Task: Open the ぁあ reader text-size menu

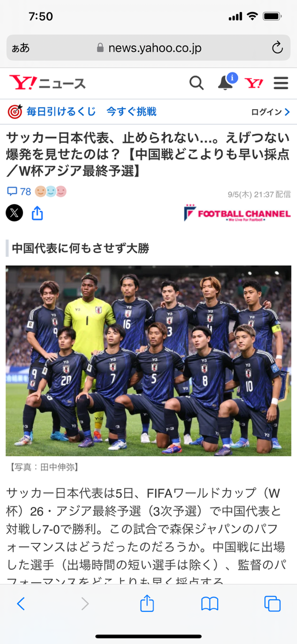Action: 21,48
